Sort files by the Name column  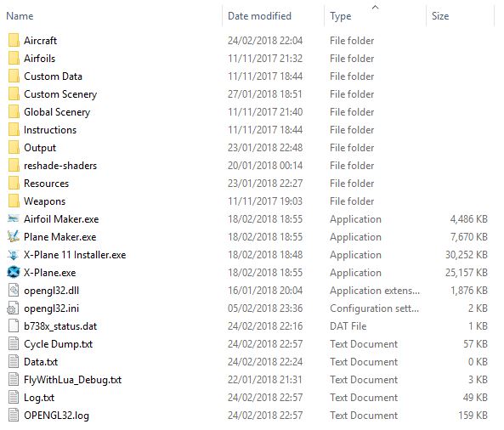tap(20, 16)
